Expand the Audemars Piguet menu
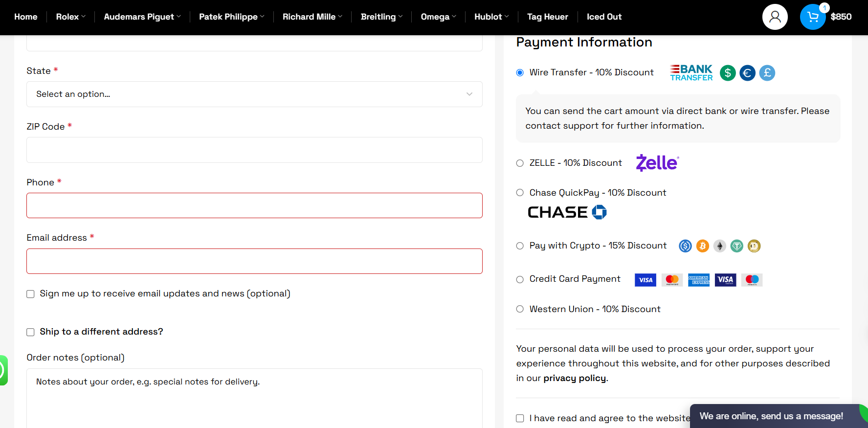Image resolution: width=868 pixels, height=428 pixels. click(x=142, y=17)
